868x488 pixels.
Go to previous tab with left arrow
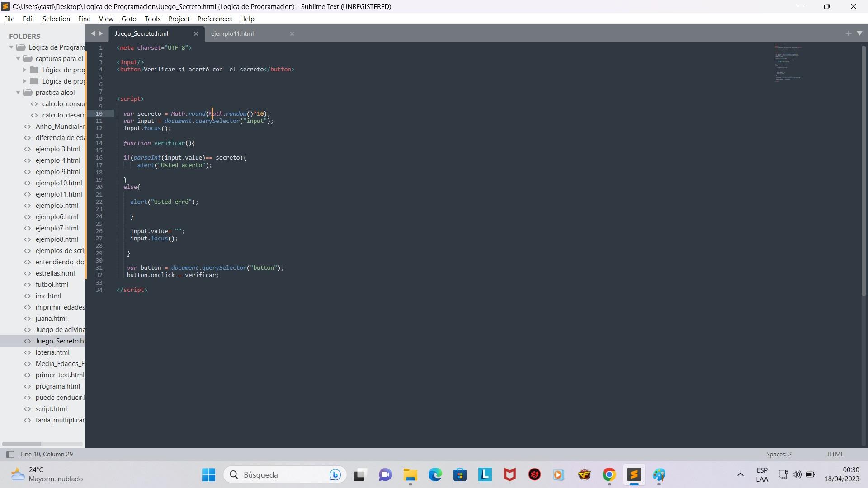point(93,33)
